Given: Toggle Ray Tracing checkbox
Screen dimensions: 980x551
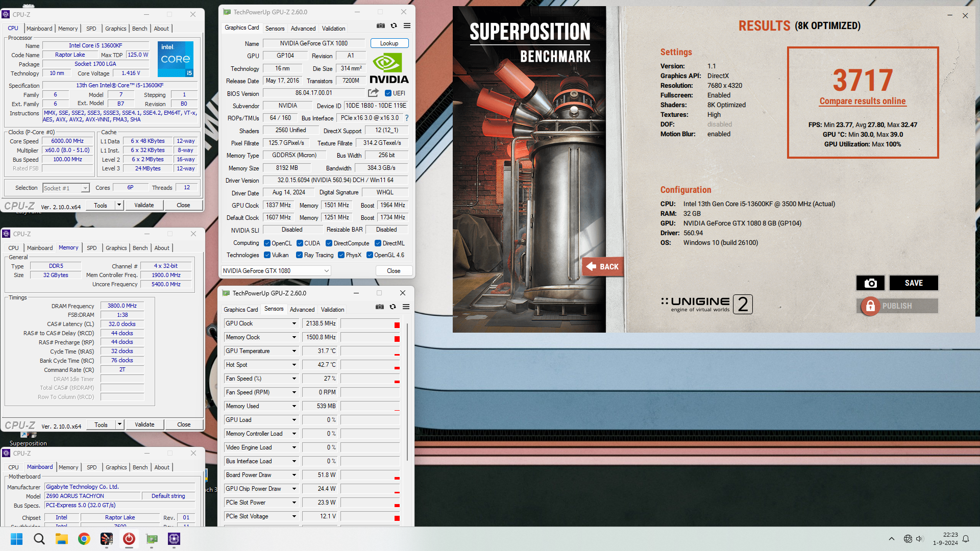Looking at the screenshot, I should (x=300, y=255).
